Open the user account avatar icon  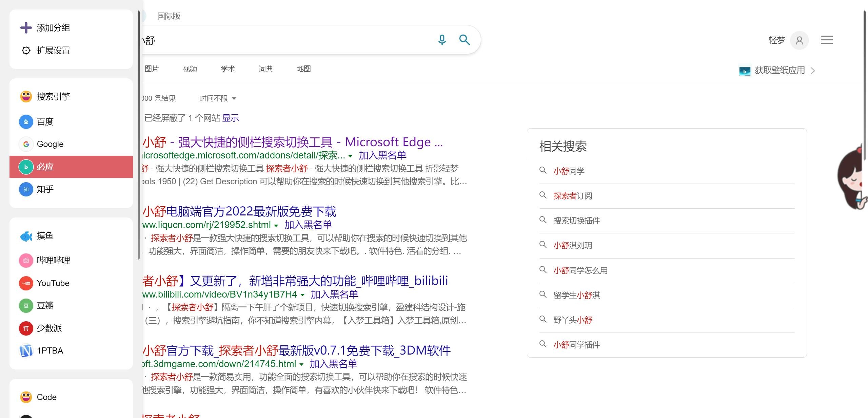tap(799, 40)
